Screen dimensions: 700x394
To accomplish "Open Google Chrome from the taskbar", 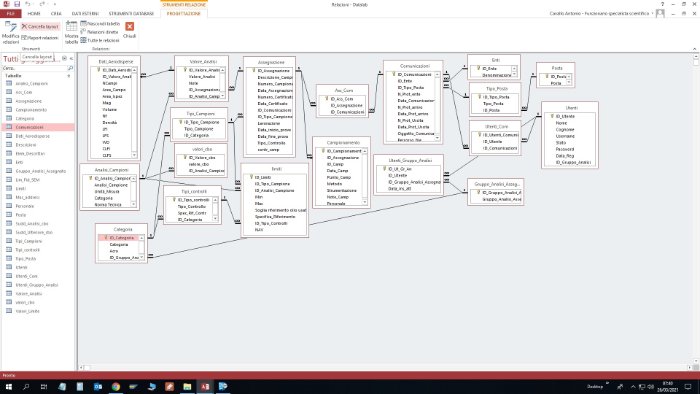I will (x=116, y=386).
